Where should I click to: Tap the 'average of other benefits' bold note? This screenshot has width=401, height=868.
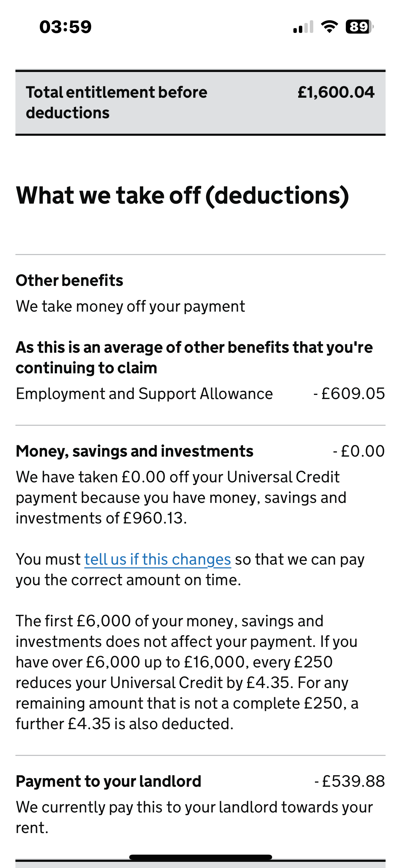tap(194, 358)
